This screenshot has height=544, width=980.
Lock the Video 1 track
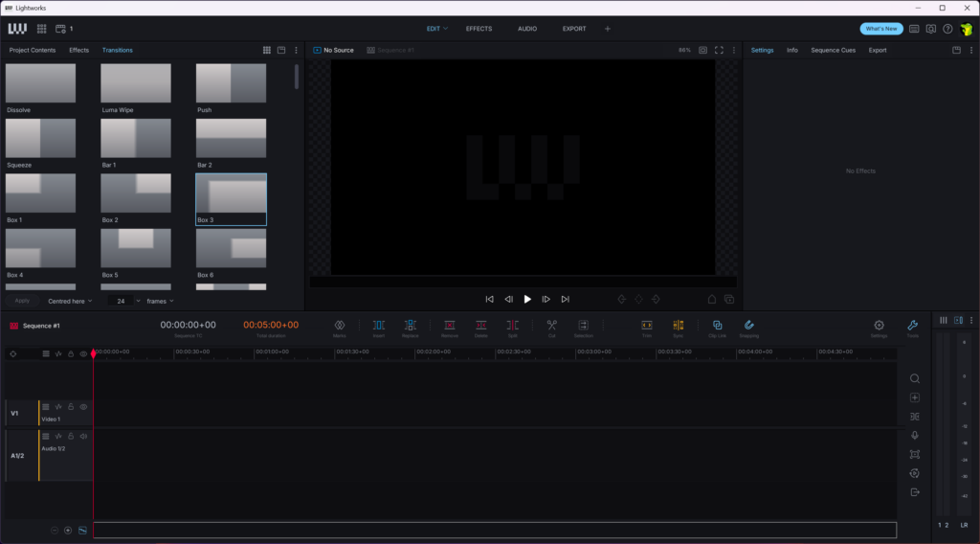point(71,407)
